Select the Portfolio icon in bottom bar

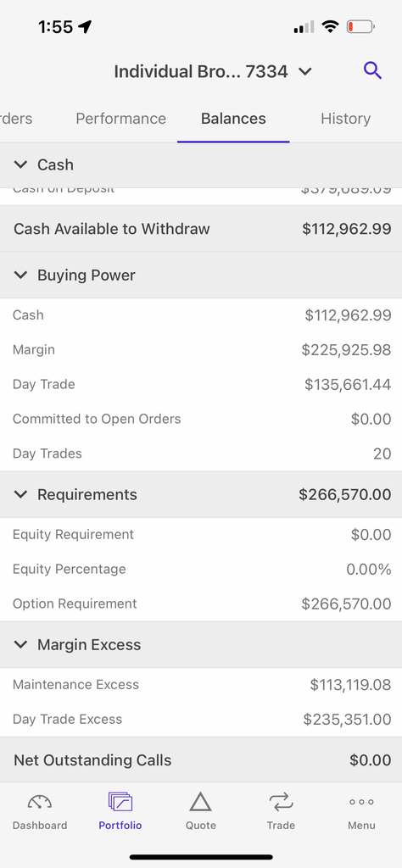[x=120, y=802]
